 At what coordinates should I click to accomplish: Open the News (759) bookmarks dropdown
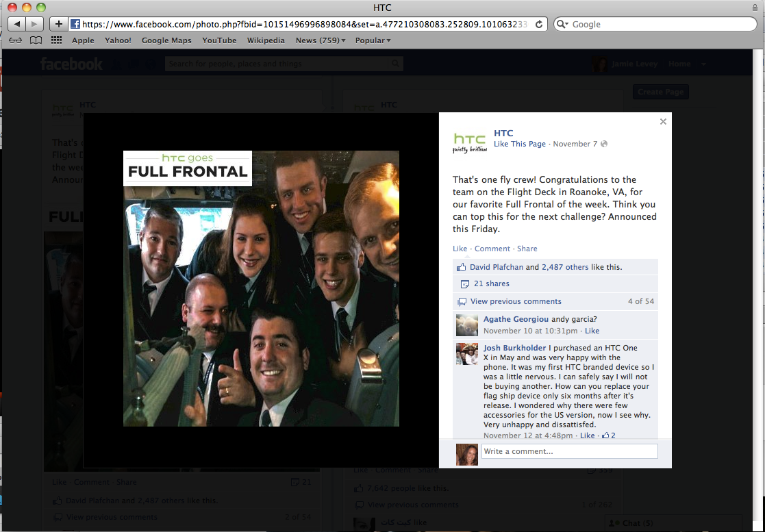pos(321,40)
